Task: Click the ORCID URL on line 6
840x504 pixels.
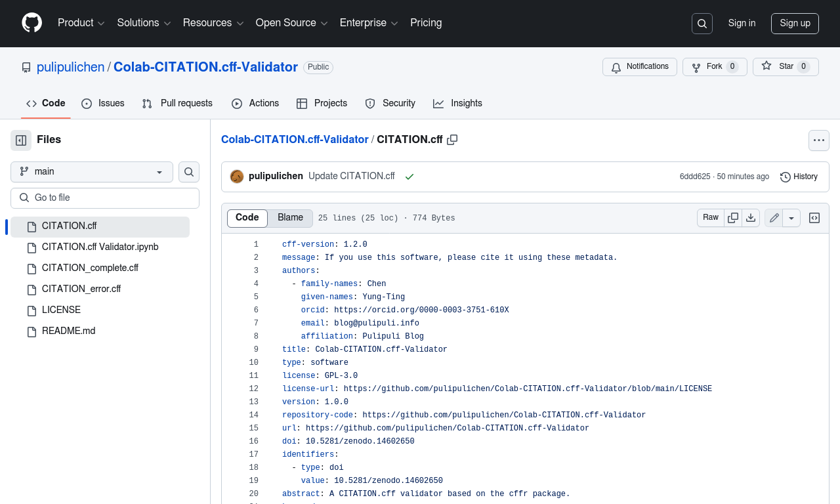Action: [421, 310]
